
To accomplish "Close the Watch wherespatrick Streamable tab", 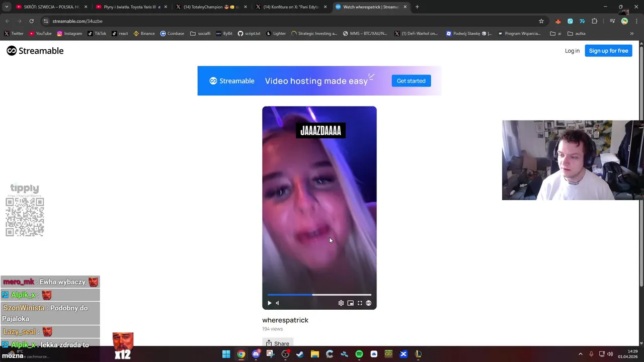I will (x=405, y=7).
